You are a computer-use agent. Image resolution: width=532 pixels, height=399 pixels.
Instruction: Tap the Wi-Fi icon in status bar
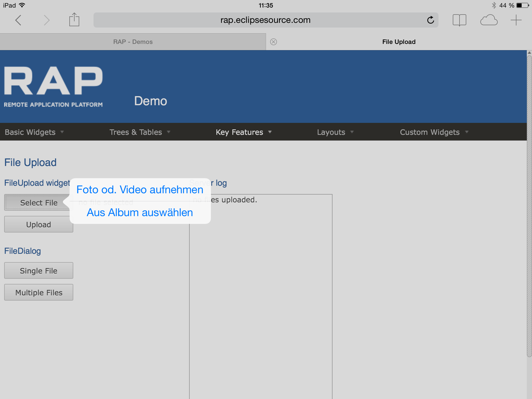[x=22, y=5]
